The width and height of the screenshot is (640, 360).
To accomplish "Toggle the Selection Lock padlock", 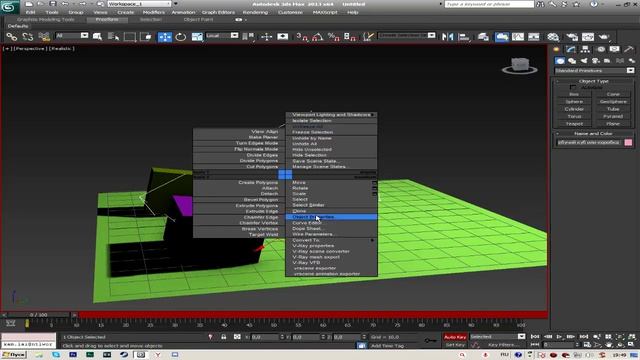I will [x=224, y=337].
